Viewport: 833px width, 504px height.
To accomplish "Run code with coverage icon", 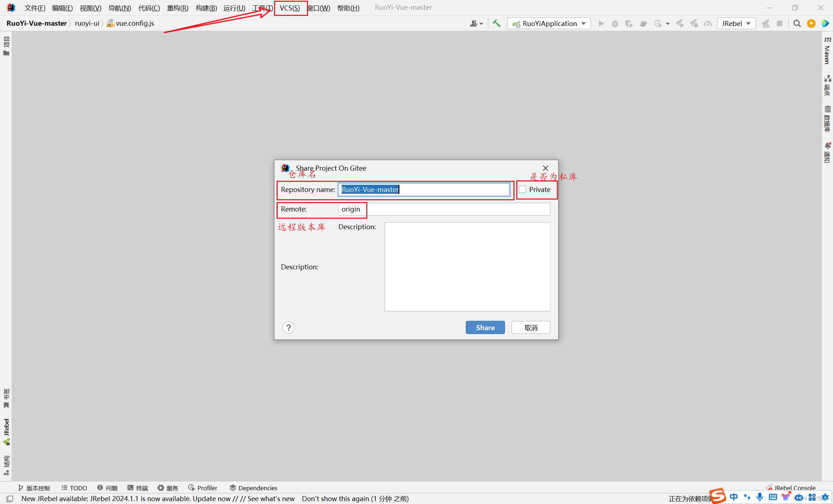I will point(629,23).
